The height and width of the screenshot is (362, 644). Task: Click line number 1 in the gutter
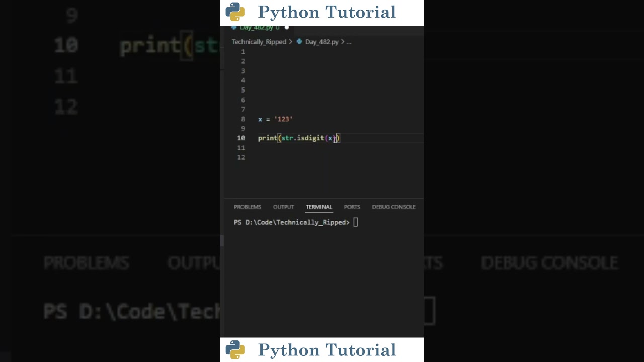[243, 52]
